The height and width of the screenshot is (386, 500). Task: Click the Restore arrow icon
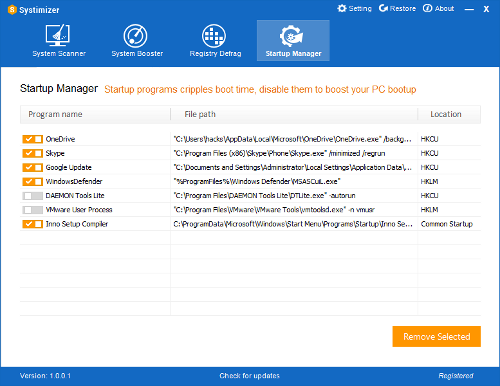[383, 8]
